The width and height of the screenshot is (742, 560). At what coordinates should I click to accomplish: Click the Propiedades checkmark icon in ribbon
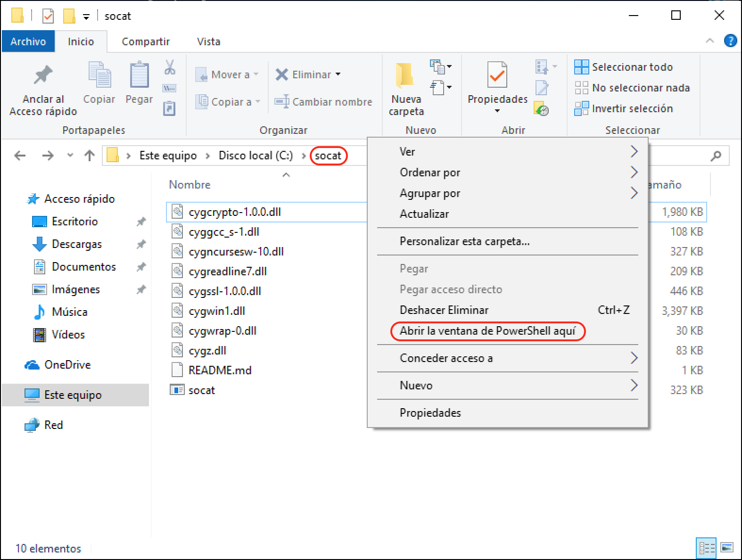(497, 74)
